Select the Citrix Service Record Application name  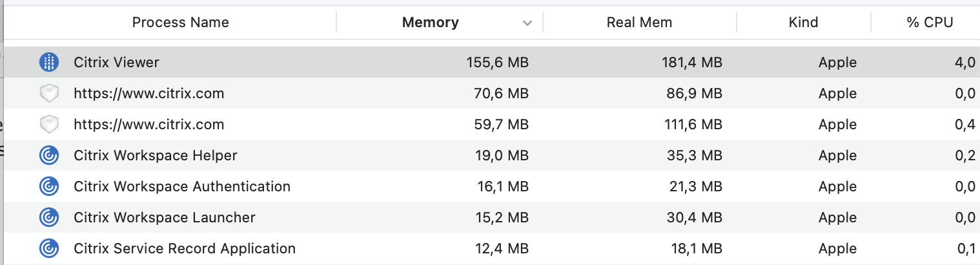(x=185, y=249)
